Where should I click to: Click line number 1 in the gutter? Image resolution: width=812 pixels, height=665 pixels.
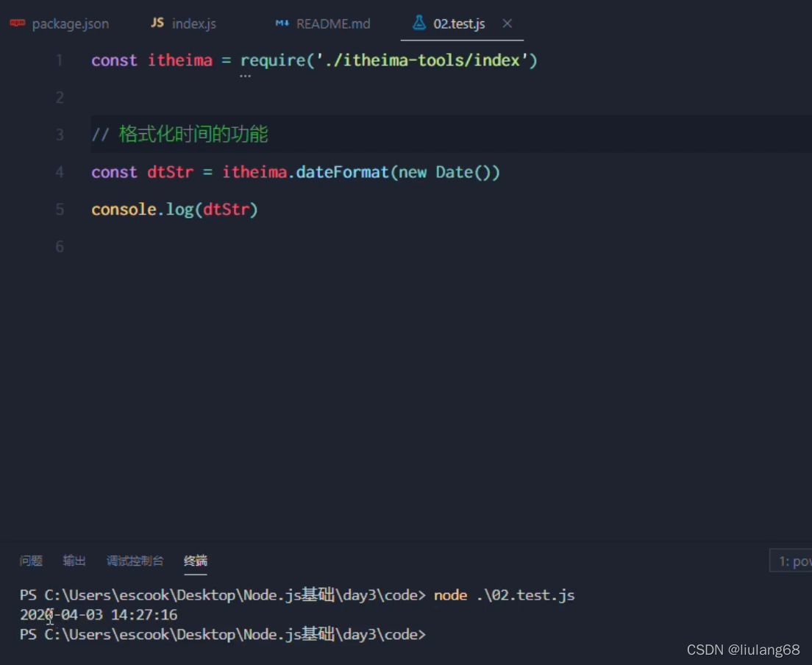click(60, 60)
